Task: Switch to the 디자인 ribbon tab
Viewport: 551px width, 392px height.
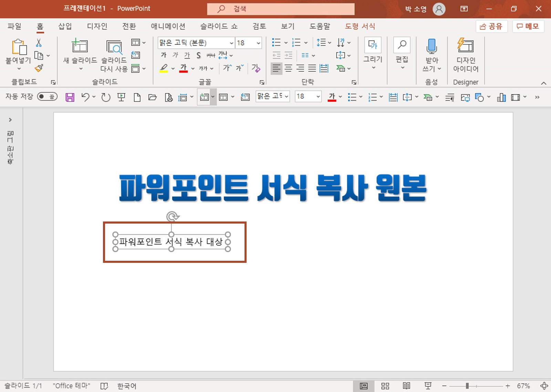Action: (97, 26)
